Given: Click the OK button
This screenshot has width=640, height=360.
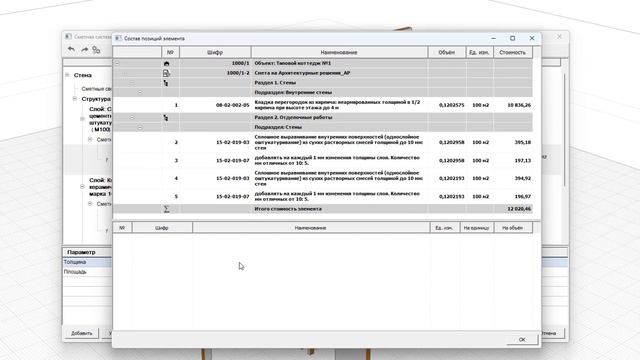Looking at the screenshot, I should (x=522, y=340).
